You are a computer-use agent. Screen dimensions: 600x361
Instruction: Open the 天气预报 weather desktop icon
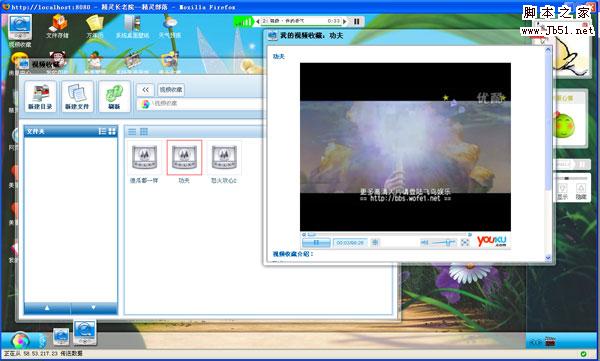tap(170, 26)
